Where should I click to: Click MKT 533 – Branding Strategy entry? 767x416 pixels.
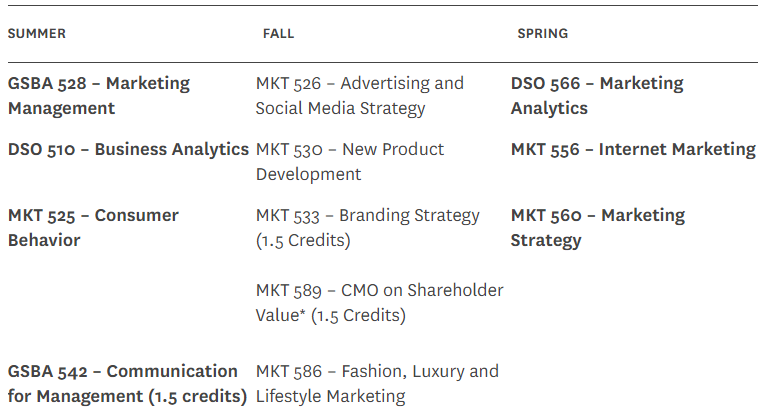coord(368,228)
